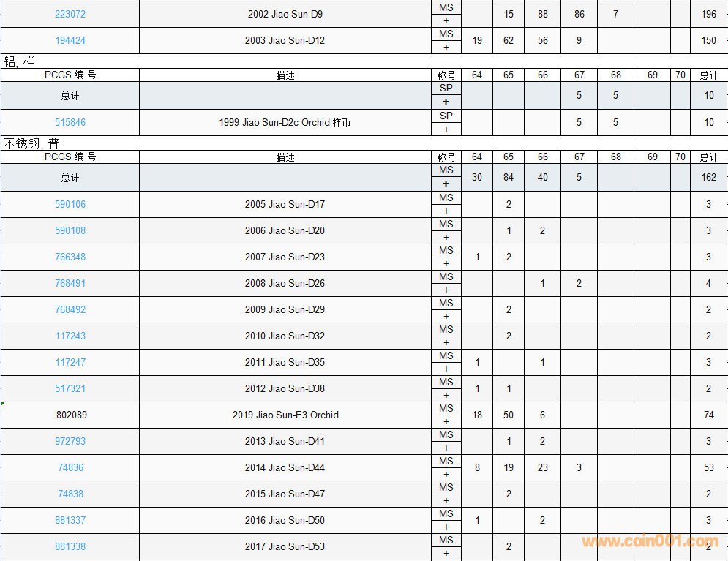Screen dimensions: 728x561
Task: Open PCGS entry 766348
Action: 70,257
